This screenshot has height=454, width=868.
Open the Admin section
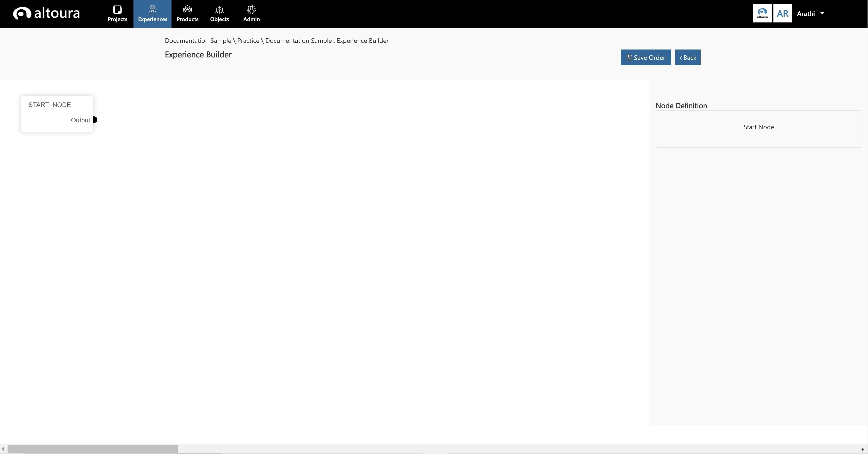pyautogui.click(x=251, y=14)
